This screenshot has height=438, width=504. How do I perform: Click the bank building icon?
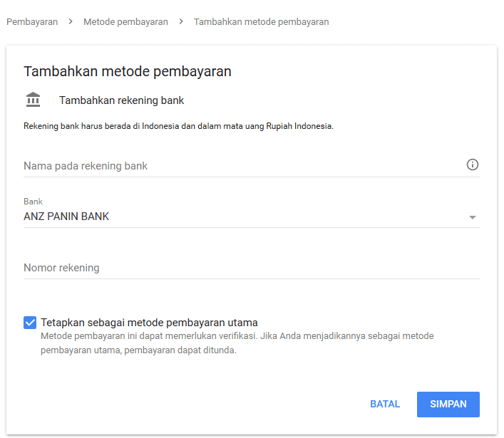(x=33, y=100)
